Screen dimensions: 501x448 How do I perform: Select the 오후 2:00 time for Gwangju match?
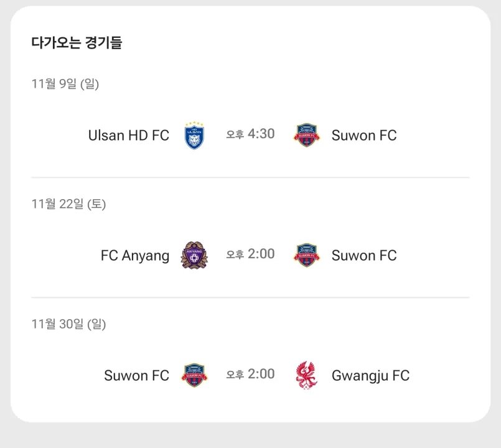point(250,375)
